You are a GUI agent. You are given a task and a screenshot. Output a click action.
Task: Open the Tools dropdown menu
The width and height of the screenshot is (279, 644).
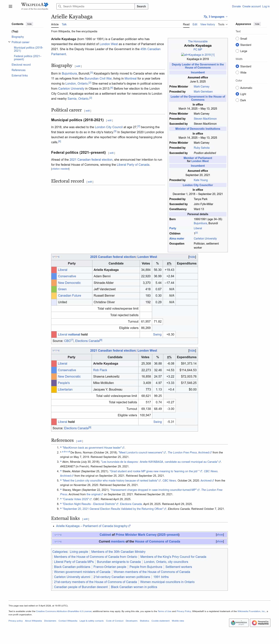click(223, 25)
